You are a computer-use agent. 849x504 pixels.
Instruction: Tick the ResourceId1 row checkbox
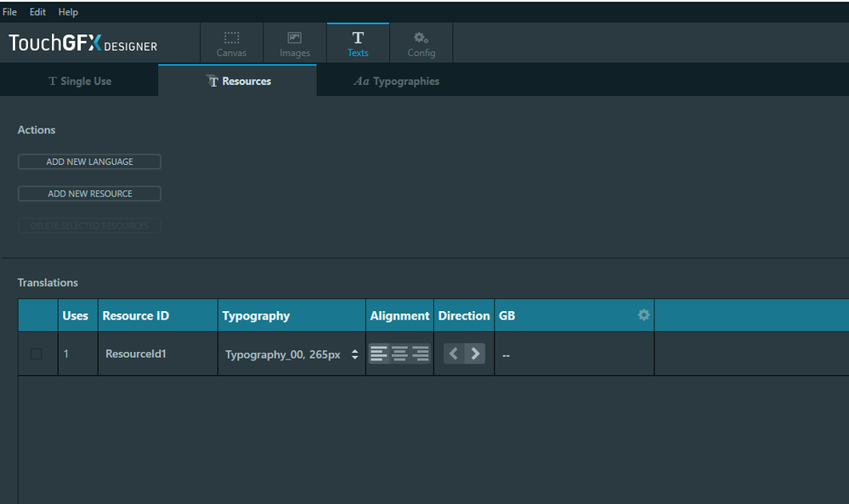click(x=37, y=354)
